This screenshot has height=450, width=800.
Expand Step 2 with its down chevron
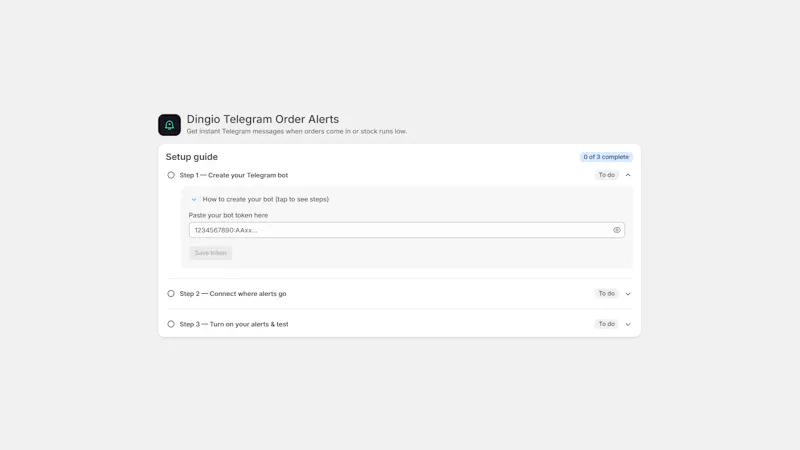[x=628, y=293]
